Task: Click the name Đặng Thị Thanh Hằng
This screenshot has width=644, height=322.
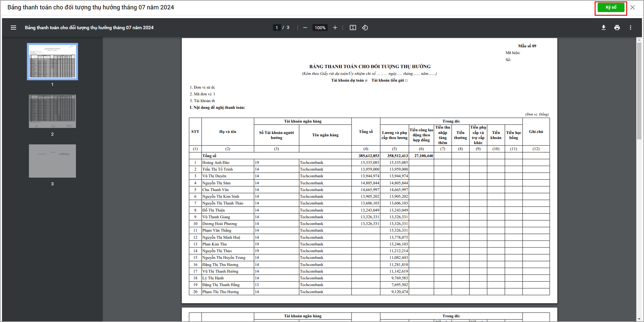Action: [x=221, y=285]
